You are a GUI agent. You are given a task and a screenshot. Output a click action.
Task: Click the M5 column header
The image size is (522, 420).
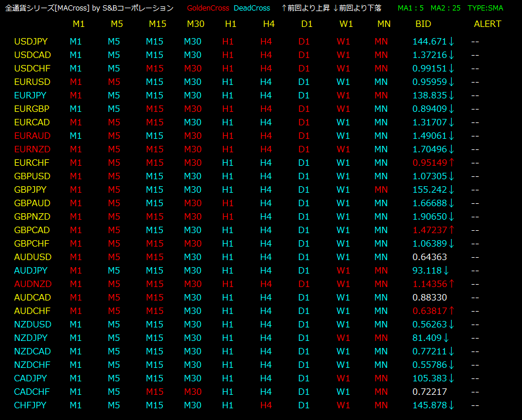pos(117,24)
